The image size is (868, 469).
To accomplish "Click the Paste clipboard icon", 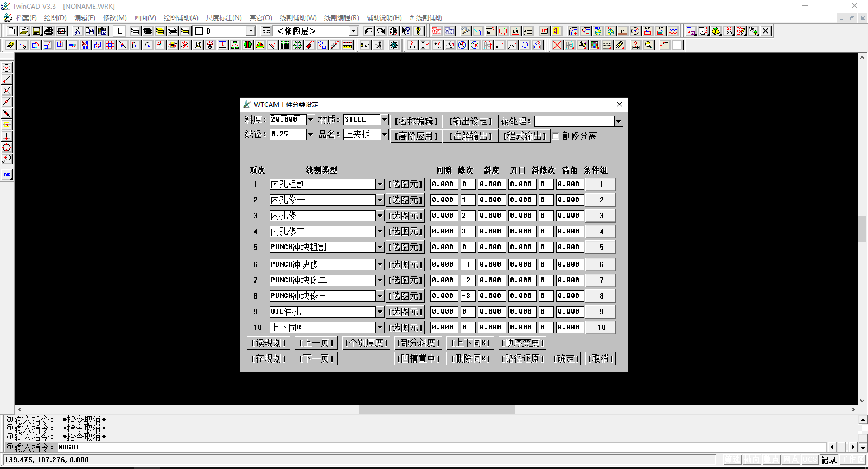I will (102, 31).
